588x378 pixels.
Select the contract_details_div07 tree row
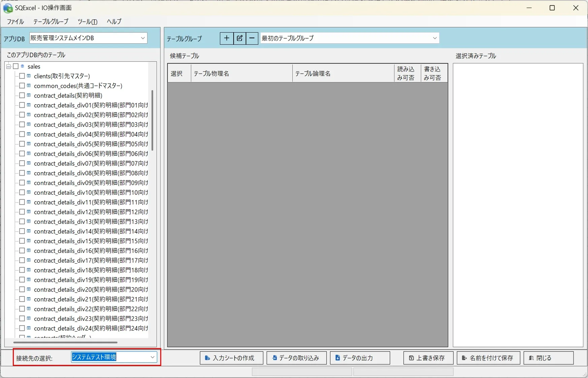click(91, 163)
